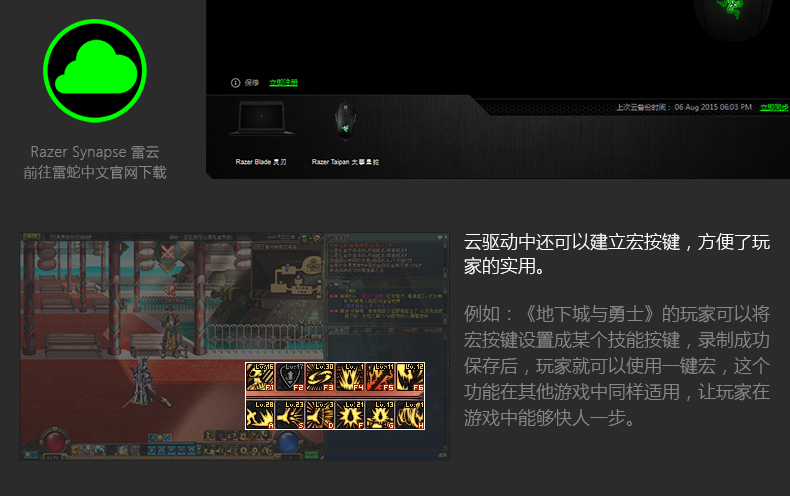Image resolution: width=790 pixels, height=496 pixels.
Task: Click the red HP orb in game
Action: click(x=54, y=442)
